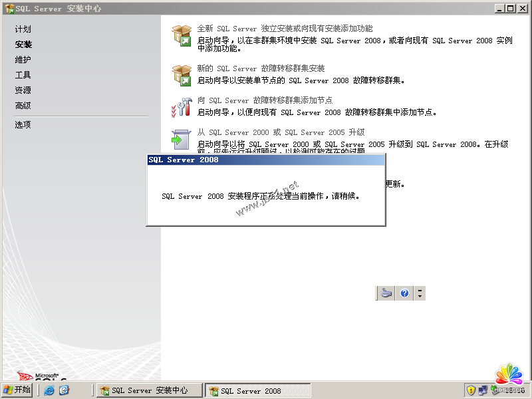The height and width of the screenshot is (399, 532).
Task: Open language bar help icon
Action: [x=404, y=293]
